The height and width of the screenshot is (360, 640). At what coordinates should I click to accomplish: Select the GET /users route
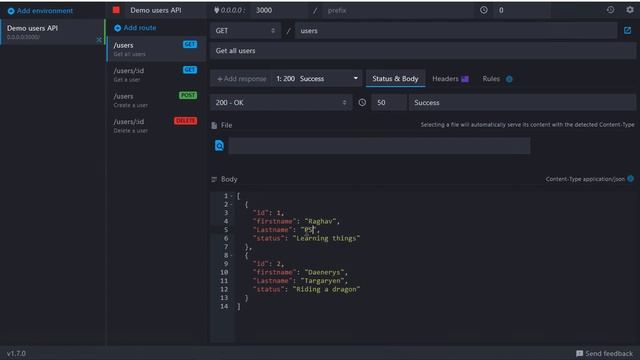(x=156, y=49)
